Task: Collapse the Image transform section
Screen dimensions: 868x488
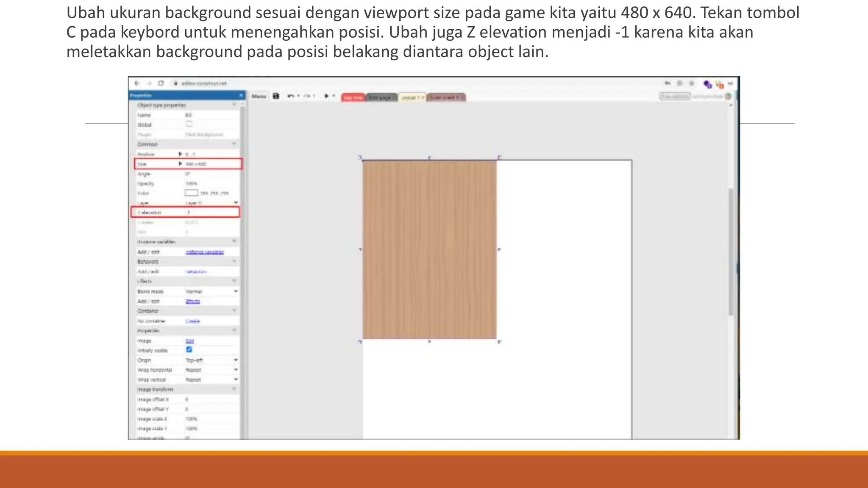Action: [x=234, y=389]
